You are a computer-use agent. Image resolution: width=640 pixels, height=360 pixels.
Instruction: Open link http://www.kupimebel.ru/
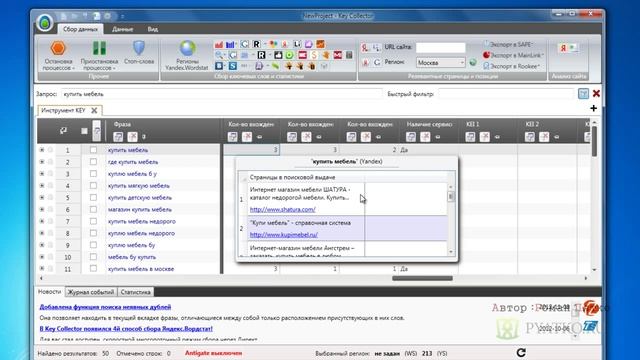(284, 235)
